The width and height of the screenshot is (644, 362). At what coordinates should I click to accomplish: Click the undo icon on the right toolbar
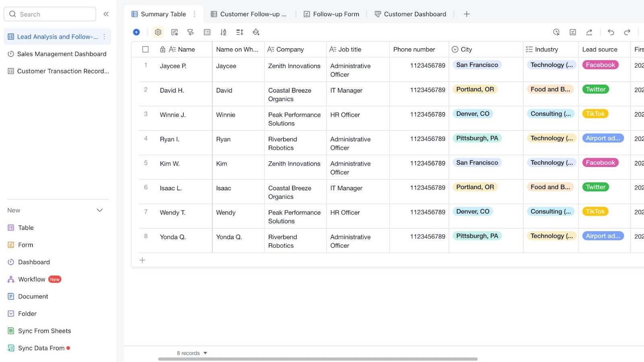pos(611,32)
